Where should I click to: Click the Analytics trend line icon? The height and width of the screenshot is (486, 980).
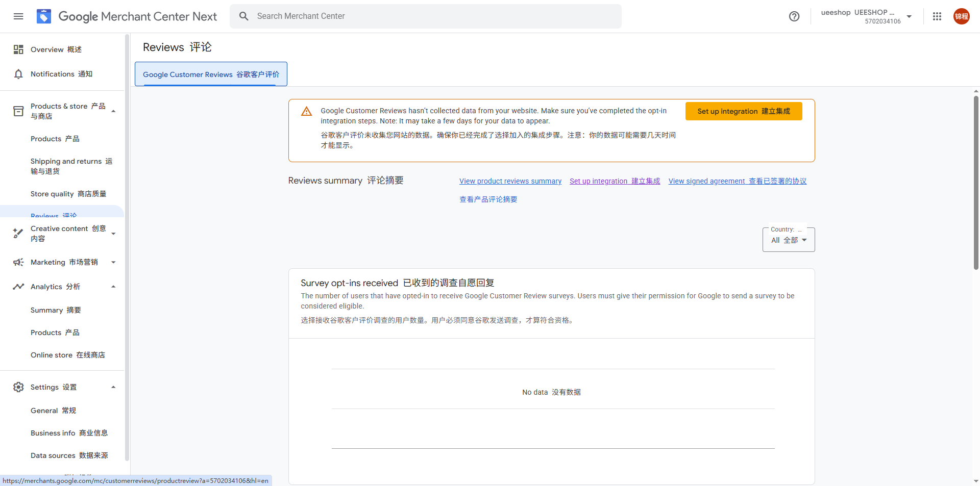coord(18,287)
